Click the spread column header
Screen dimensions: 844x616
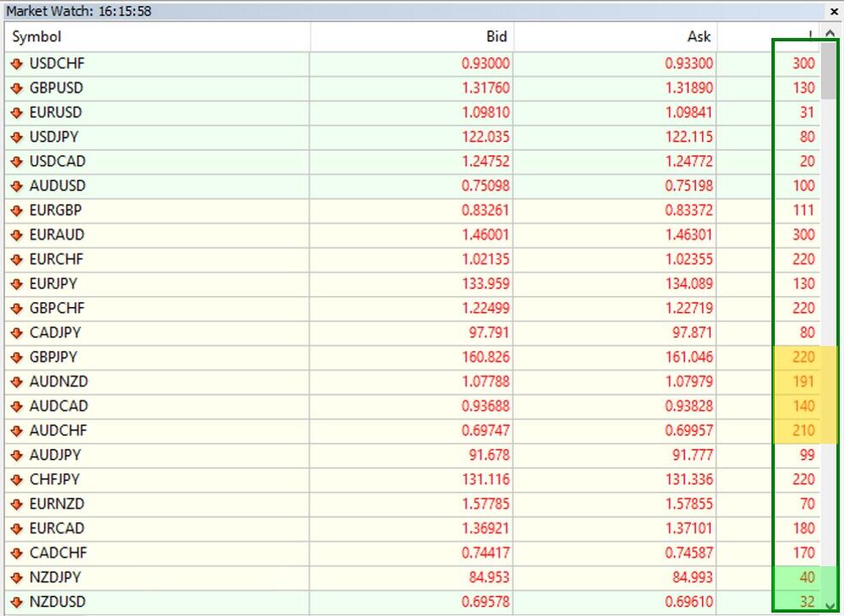[808, 37]
